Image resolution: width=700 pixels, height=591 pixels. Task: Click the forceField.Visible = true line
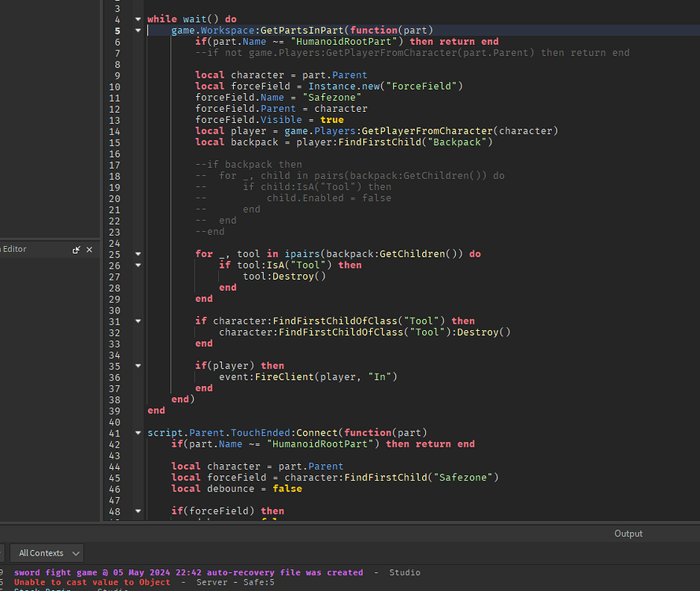[x=269, y=120]
